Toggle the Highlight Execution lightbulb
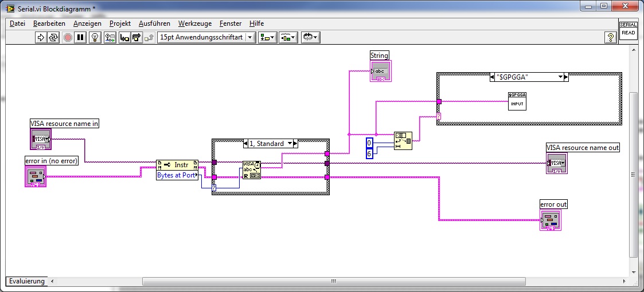Image resolution: width=644 pixels, height=292 pixels. click(95, 37)
